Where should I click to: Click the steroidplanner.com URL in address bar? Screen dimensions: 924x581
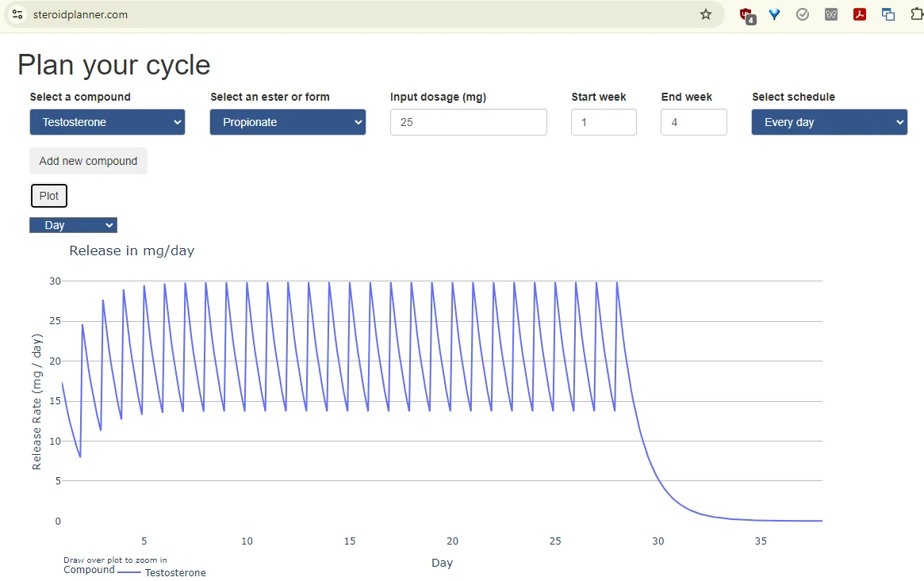81,14
